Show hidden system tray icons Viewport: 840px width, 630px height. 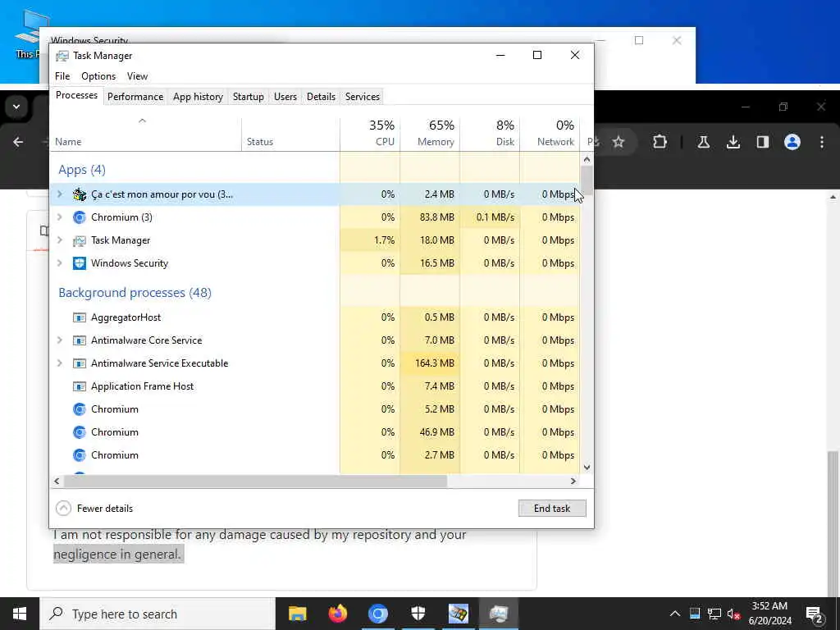[675, 614]
